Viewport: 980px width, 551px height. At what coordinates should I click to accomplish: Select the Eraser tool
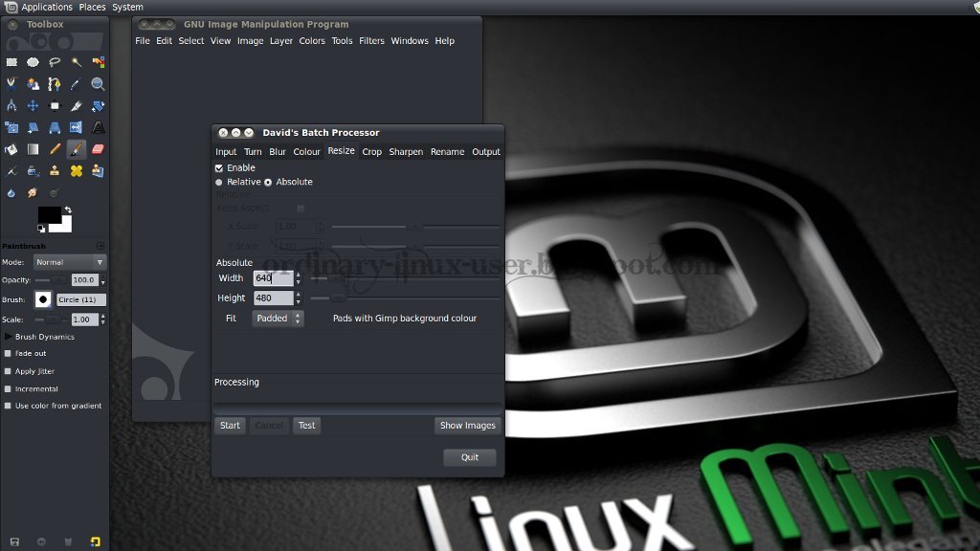[99, 149]
